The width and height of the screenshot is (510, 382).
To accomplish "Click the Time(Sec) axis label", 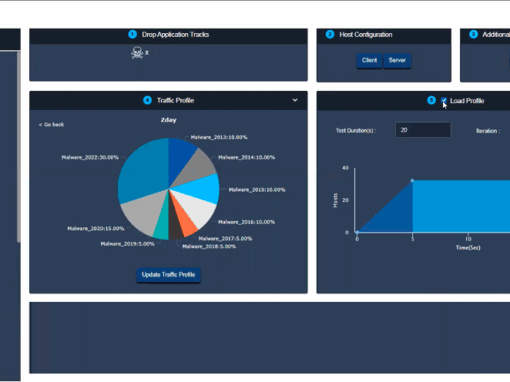I will [468, 248].
